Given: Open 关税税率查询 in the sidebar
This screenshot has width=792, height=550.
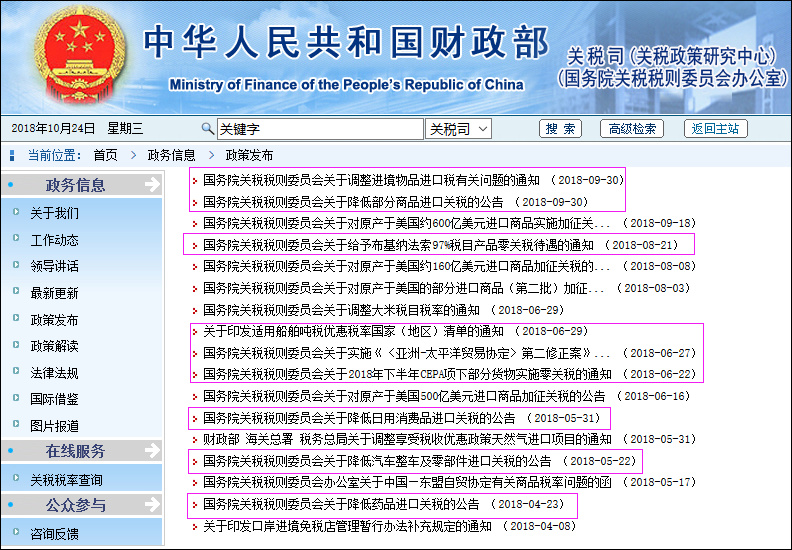Looking at the screenshot, I should coord(66,480).
